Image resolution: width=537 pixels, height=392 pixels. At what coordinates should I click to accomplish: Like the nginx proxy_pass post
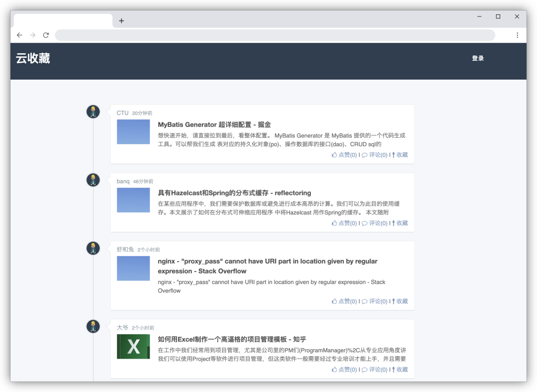tap(344, 301)
